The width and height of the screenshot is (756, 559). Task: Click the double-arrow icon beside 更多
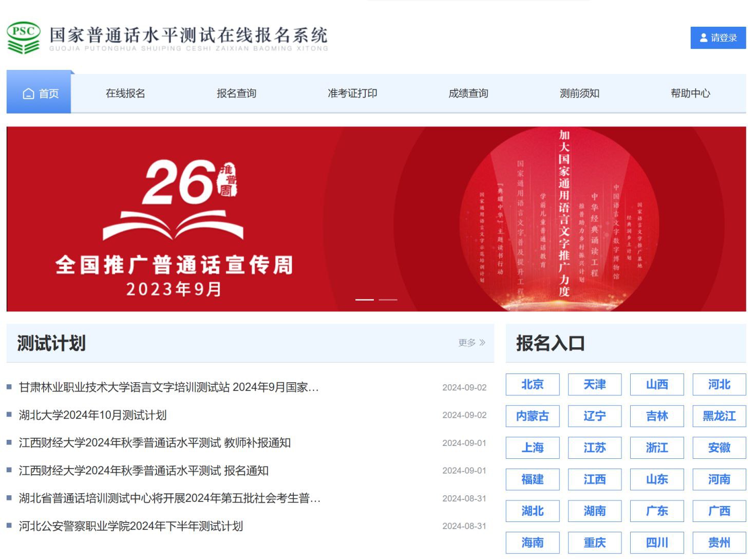point(482,342)
